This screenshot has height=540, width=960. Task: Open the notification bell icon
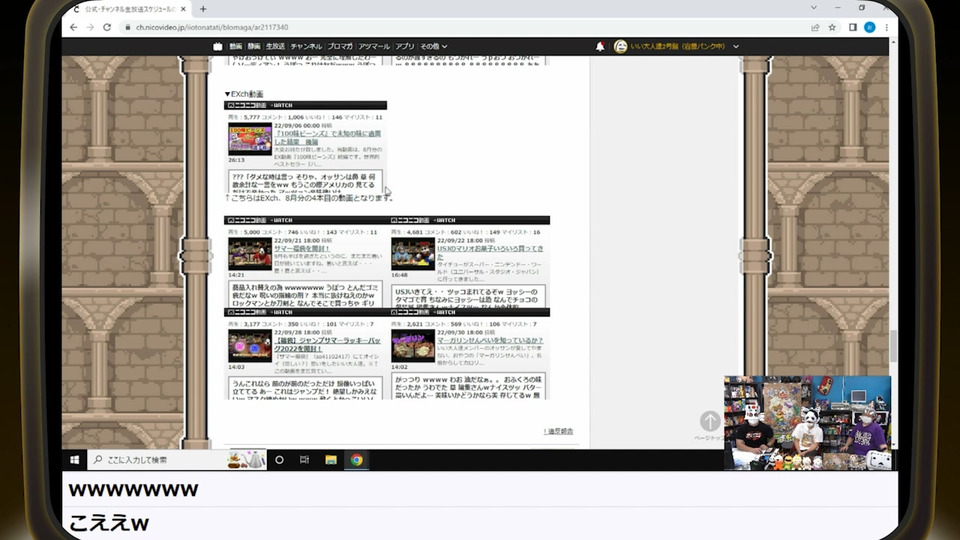(600, 46)
